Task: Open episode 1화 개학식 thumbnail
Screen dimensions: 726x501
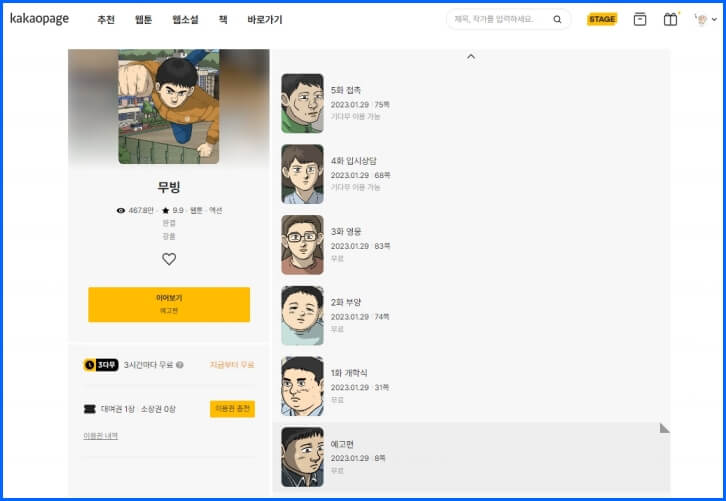Action: point(302,386)
